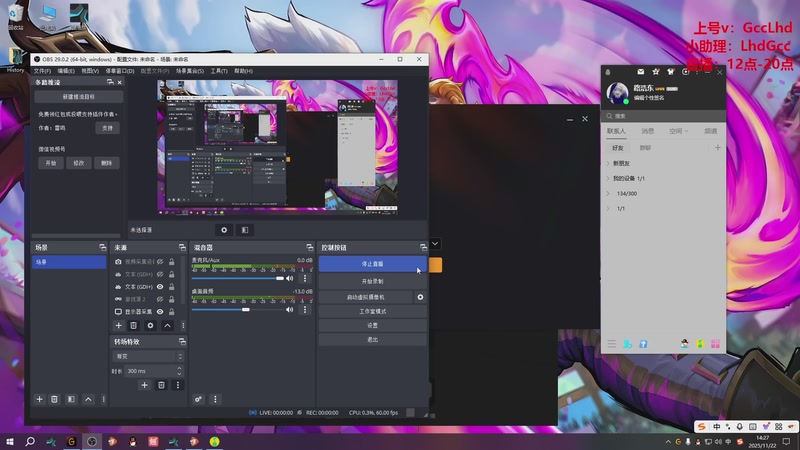Image resolution: width=800 pixels, height=450 pixels.
Task: Add a new source in 来源 panel
Action: (x=118, y=326)
